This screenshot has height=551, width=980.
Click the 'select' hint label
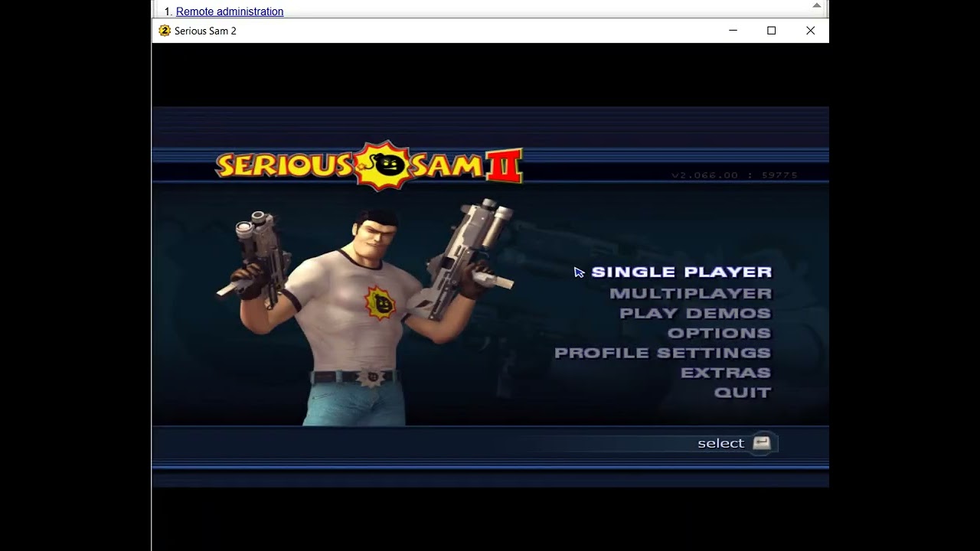720,443
